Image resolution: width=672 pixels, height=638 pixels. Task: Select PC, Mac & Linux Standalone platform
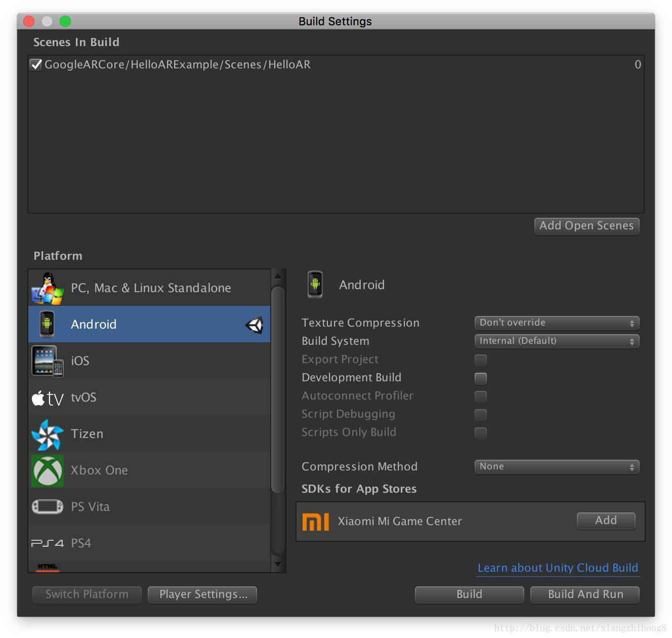click(x=149, y=288)
